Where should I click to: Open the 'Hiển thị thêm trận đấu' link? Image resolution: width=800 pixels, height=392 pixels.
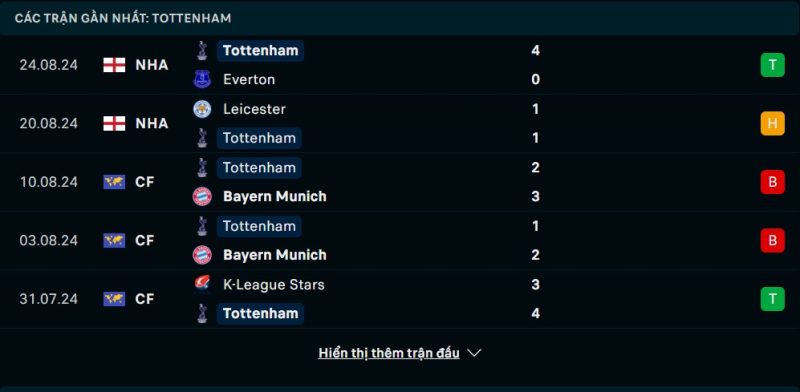click(x=389, y=353)
